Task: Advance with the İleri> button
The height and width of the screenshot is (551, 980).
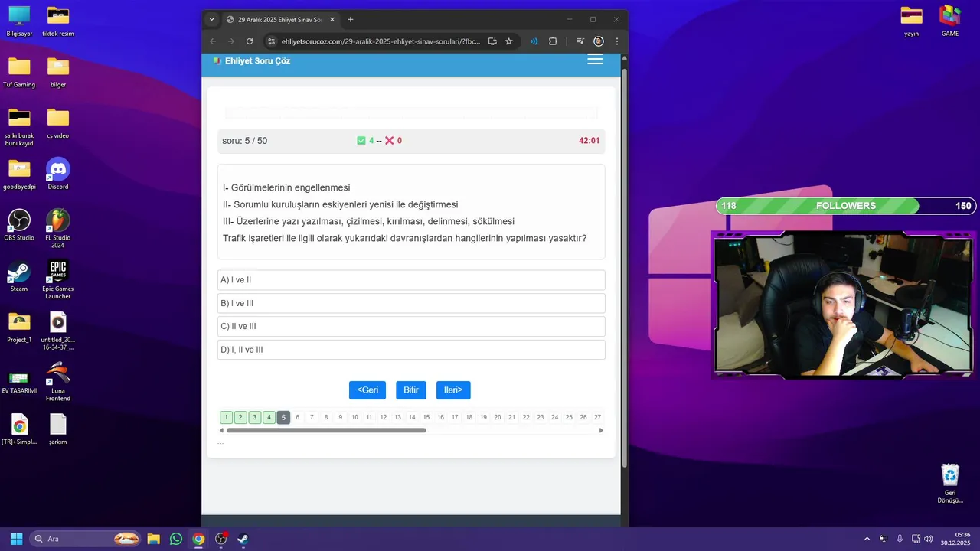Action: point(453,390)
